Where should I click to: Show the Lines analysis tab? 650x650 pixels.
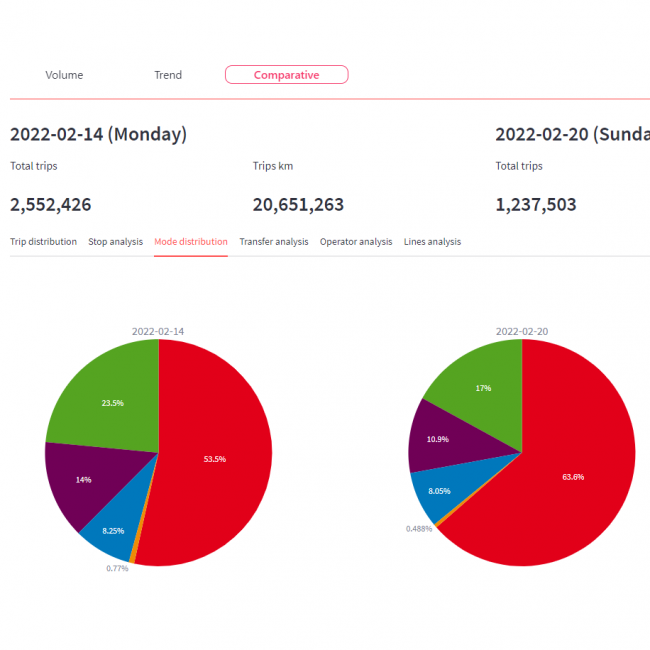(432, 242)
